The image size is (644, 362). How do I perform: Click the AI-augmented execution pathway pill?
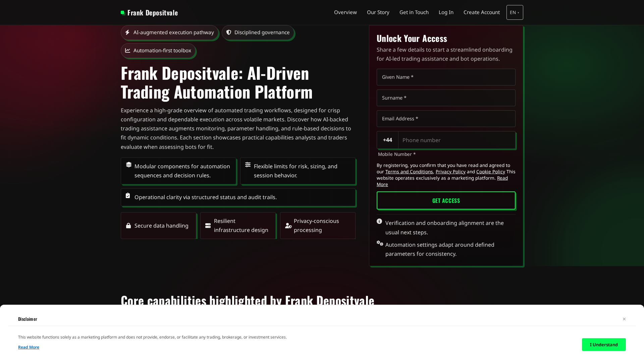pyautogui.click(x=169, y=33)
